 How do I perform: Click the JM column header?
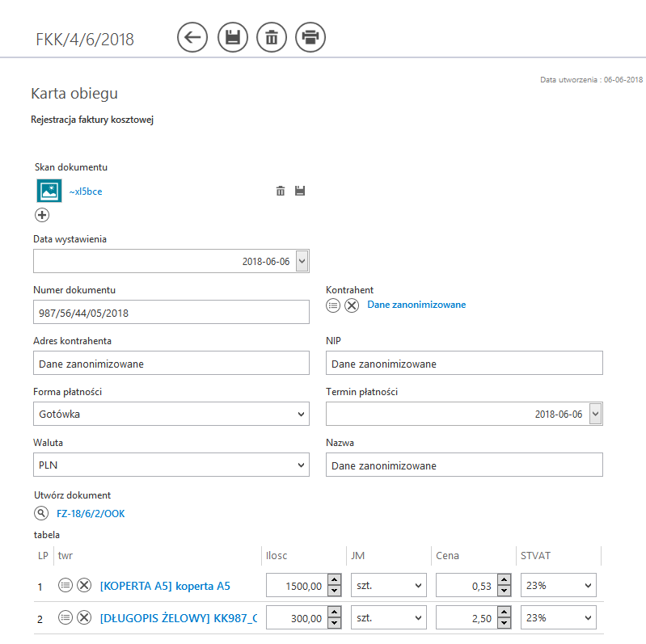358,556
